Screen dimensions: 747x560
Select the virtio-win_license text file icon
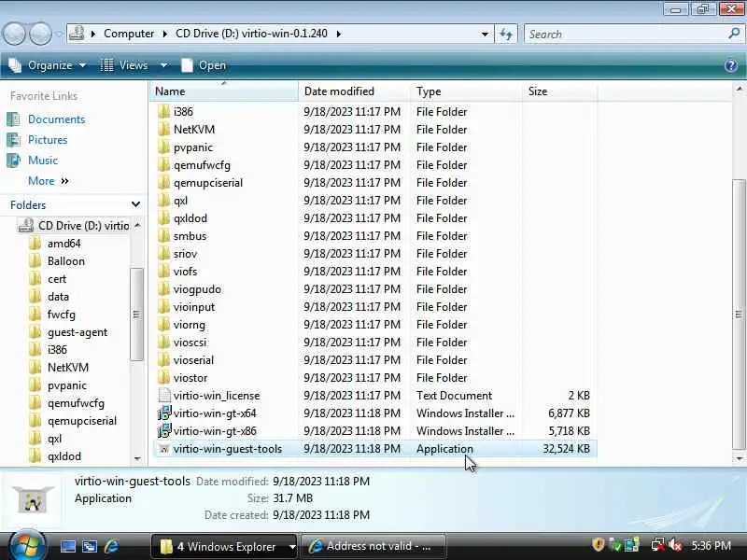164,395
